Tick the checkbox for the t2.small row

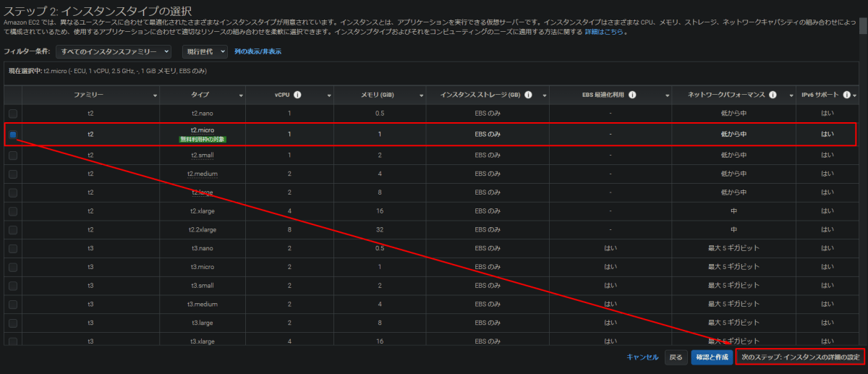pyautogui.click(x=13, y=155)
